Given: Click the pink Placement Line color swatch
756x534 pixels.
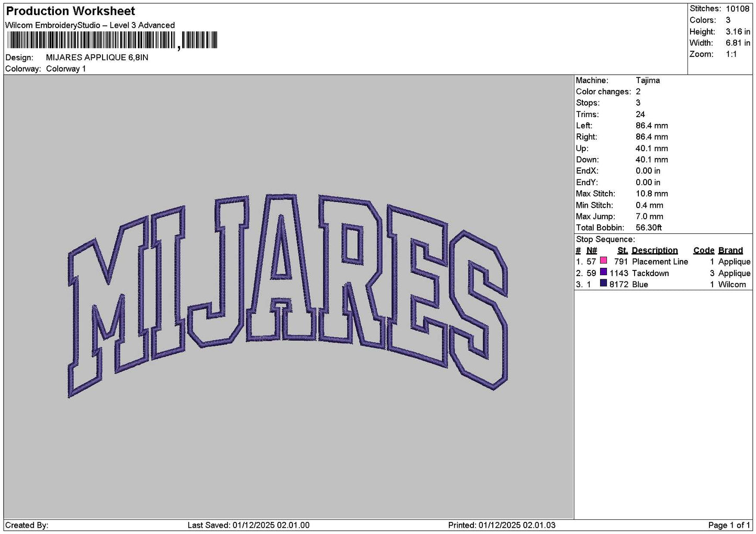Looking at the screenshot, I should (x=603, y=260).
